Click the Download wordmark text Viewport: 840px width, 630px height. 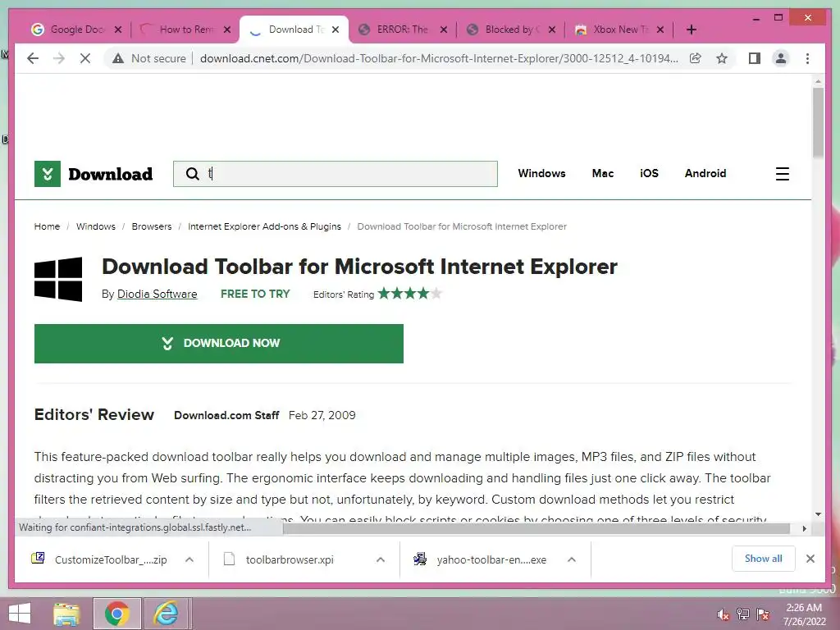[111, 174]
